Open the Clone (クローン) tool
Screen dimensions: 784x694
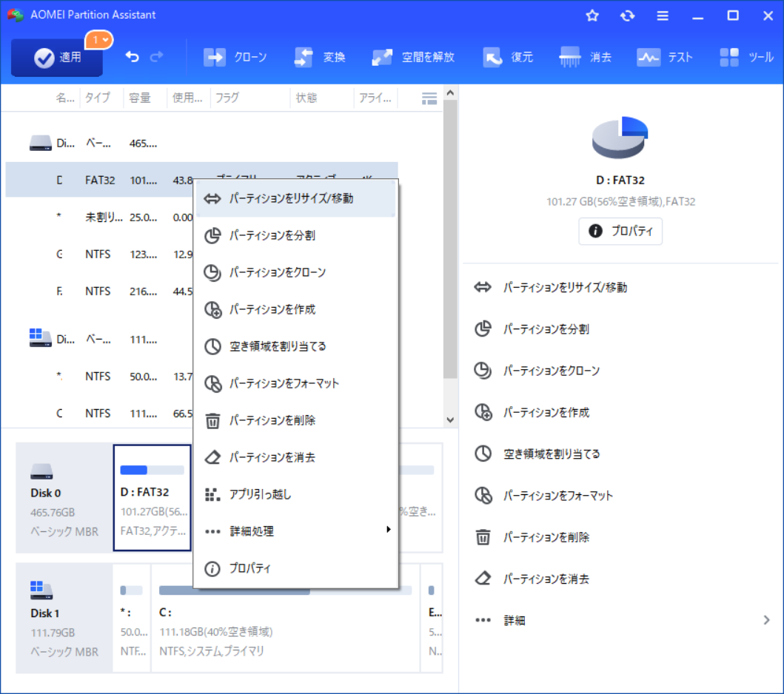point(235,58)
